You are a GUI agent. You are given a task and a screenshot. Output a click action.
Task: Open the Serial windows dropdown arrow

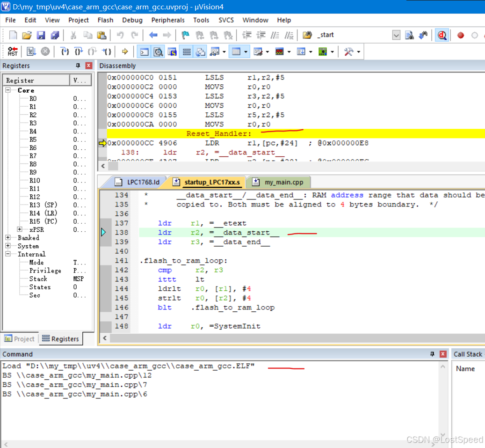click(x=268, y=51)
